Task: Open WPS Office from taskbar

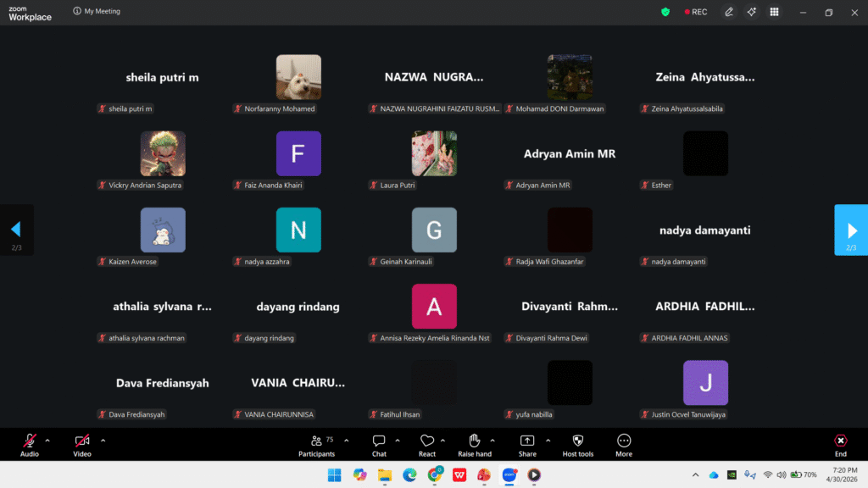Action: point(459,474)
